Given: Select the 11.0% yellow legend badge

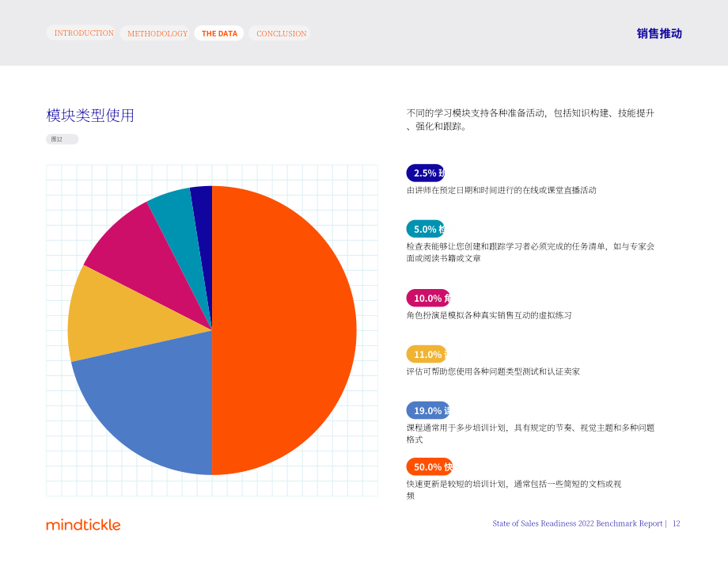Looking at the screenshot, I should (427, 355).
